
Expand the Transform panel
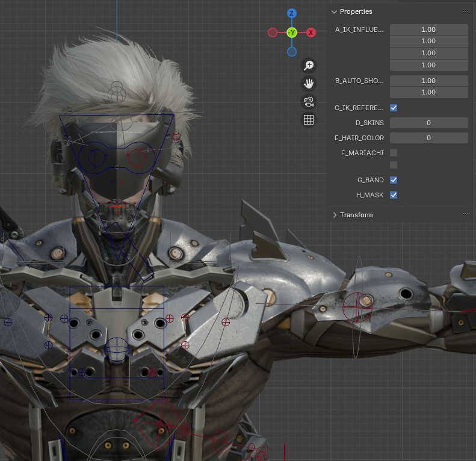334,215
